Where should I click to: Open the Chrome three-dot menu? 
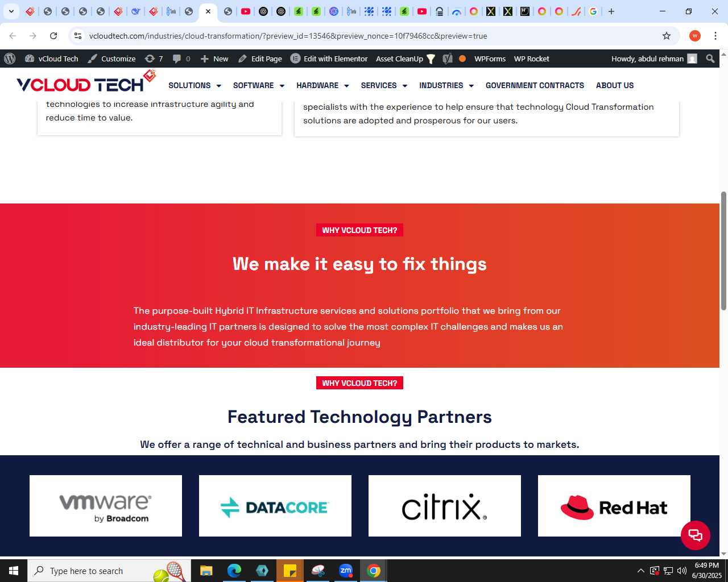(715, 36)
